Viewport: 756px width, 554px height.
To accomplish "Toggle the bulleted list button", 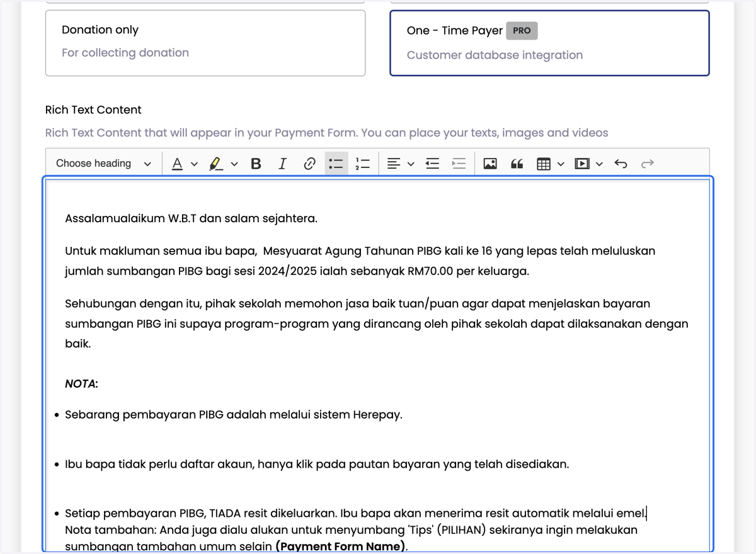I will click(336, 164).
